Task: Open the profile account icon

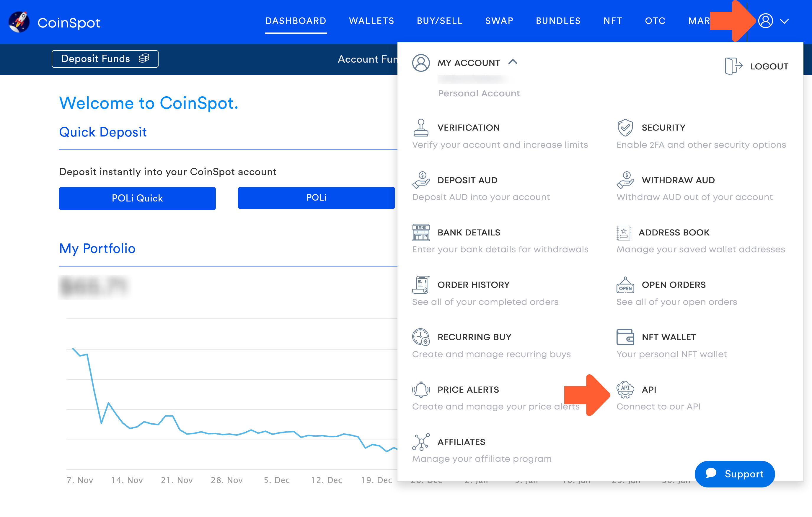Action: point(766,21)
